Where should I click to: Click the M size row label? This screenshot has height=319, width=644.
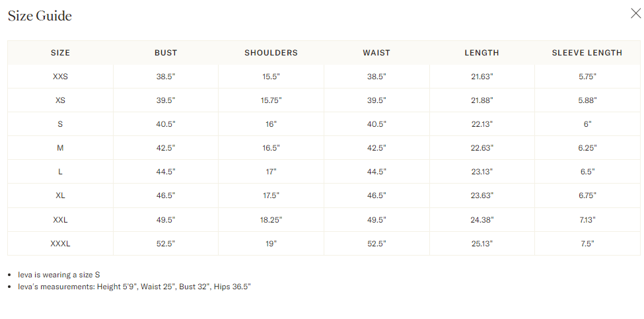point(60,148)
